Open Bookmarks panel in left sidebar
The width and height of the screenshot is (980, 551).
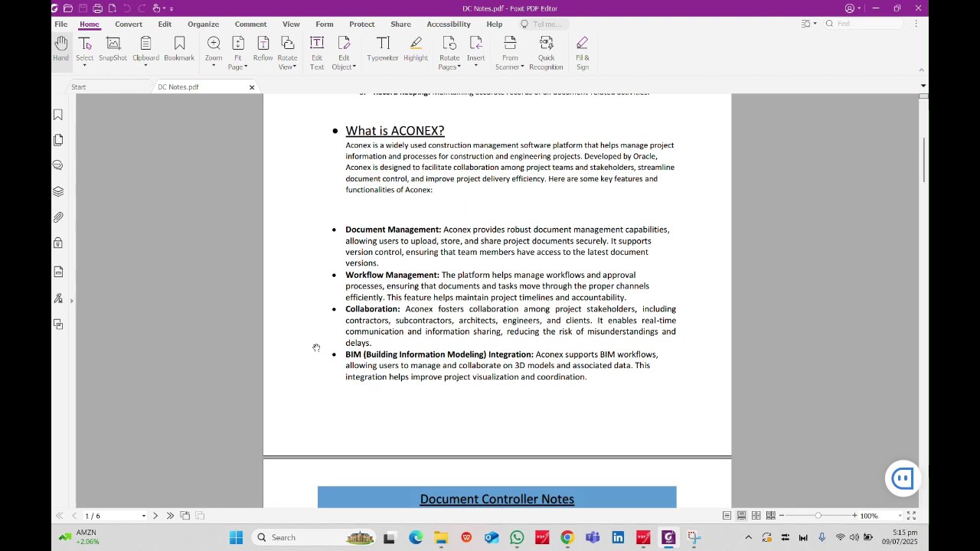(x=58, y=115)
